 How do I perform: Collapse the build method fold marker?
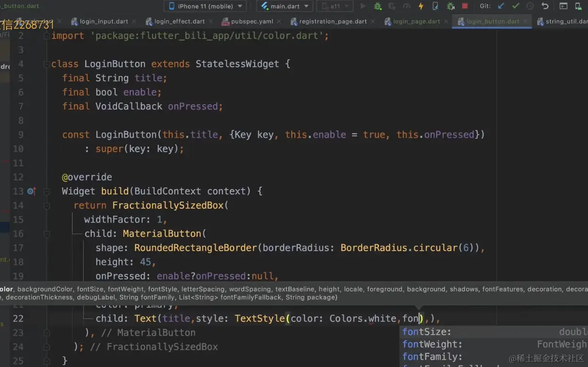[47, 192]
